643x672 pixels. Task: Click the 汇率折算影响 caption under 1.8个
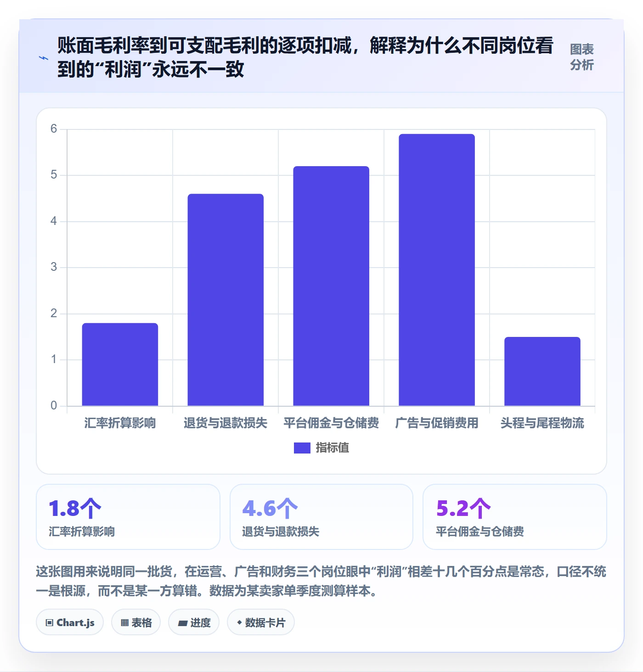pyautogui.click(x=82, y=532)
